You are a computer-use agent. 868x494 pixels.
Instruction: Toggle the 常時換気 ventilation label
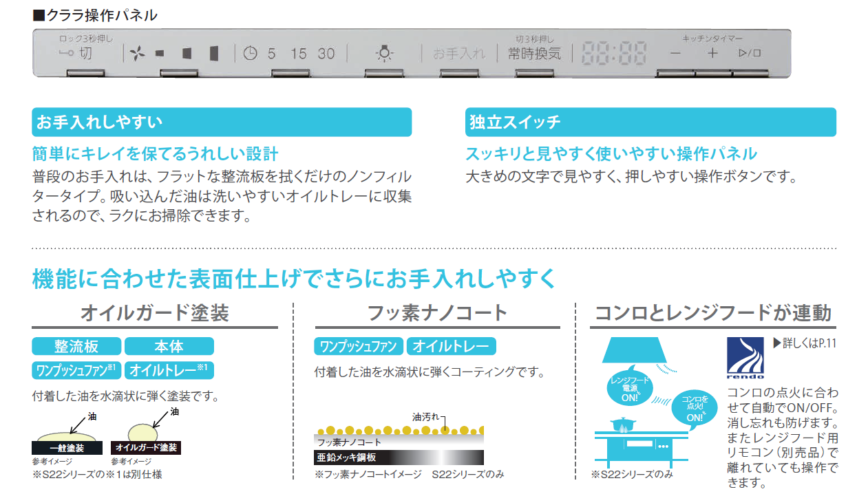pyautogui.click(x=534, y=53)
